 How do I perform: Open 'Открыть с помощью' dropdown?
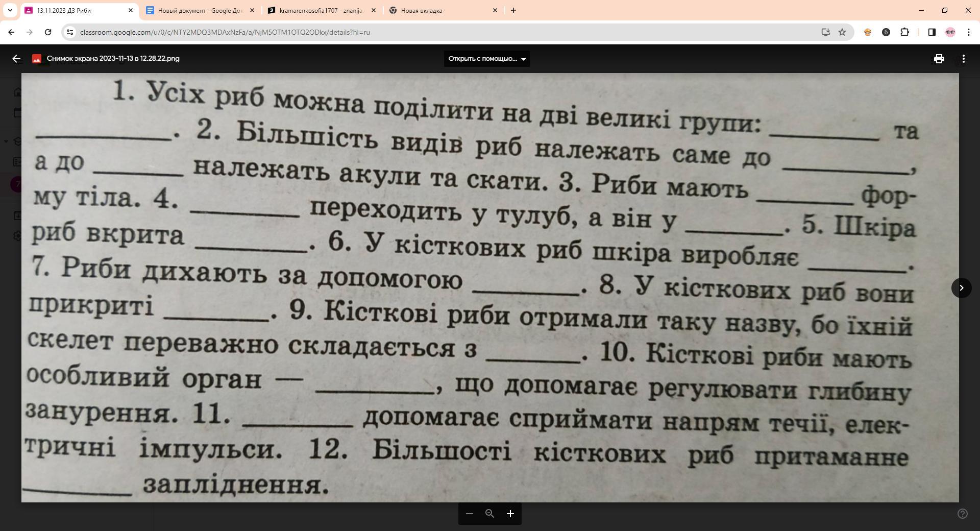487,59
